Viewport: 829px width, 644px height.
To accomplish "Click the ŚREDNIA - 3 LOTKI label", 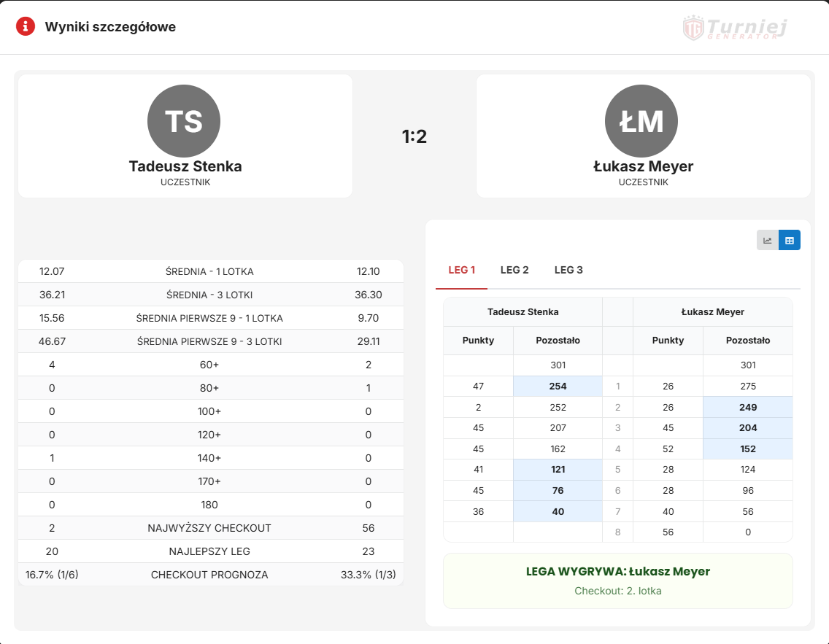I will pyautogui.click(x=209, y=295).
